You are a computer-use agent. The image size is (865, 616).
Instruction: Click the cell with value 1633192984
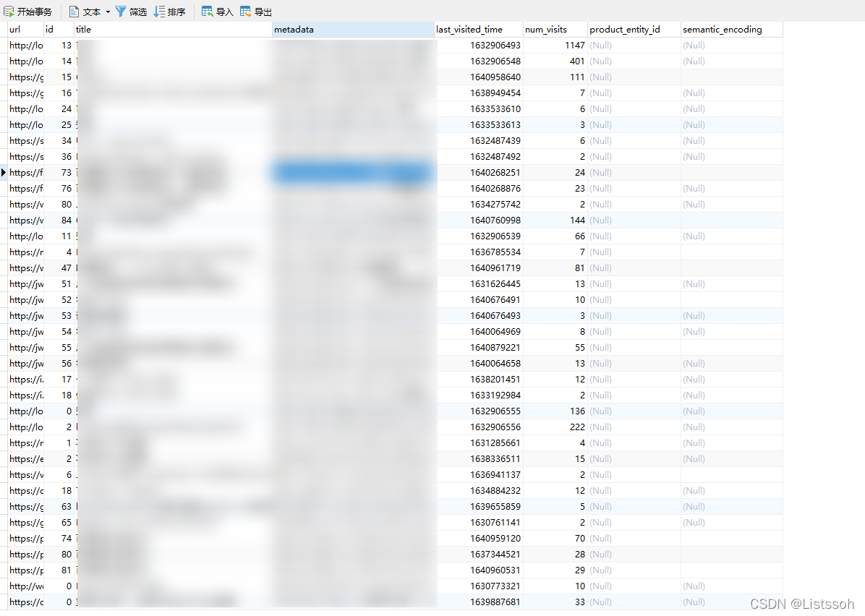479,395
